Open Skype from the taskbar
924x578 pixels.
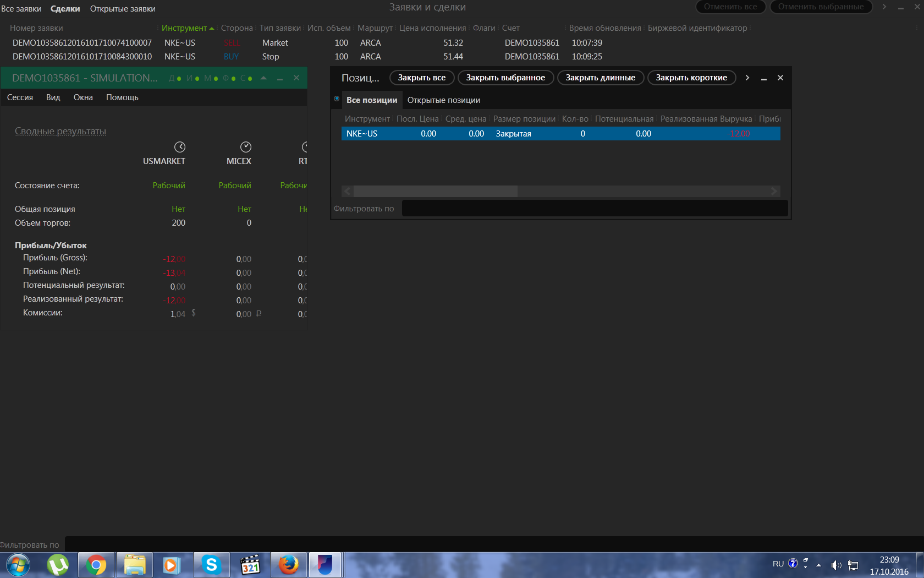(211, 565)
